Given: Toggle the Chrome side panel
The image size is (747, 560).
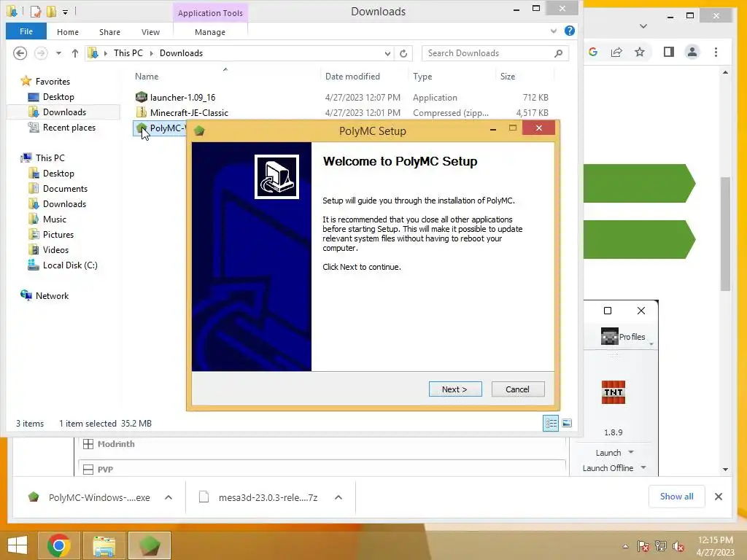Looking at the screenshot, I should tap(668, 52).
